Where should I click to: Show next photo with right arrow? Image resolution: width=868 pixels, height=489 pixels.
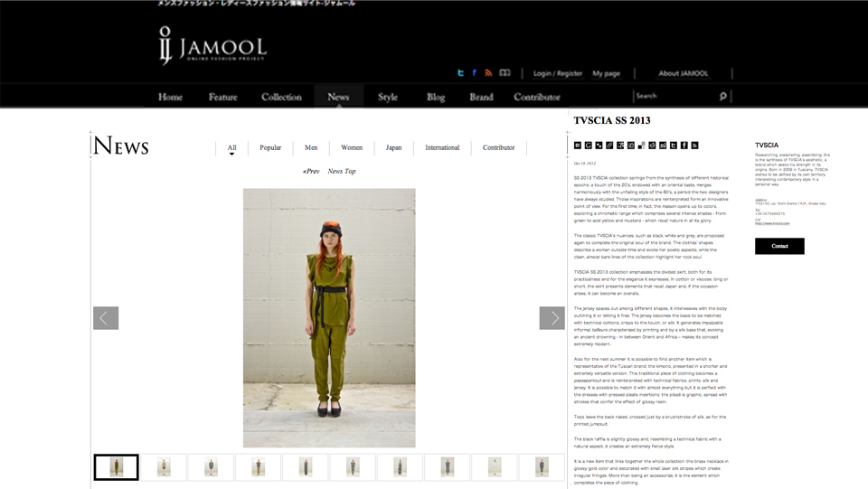(552, 318)
